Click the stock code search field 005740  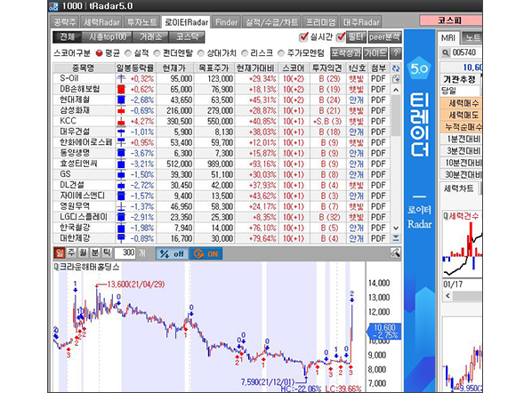coord(464,52)
